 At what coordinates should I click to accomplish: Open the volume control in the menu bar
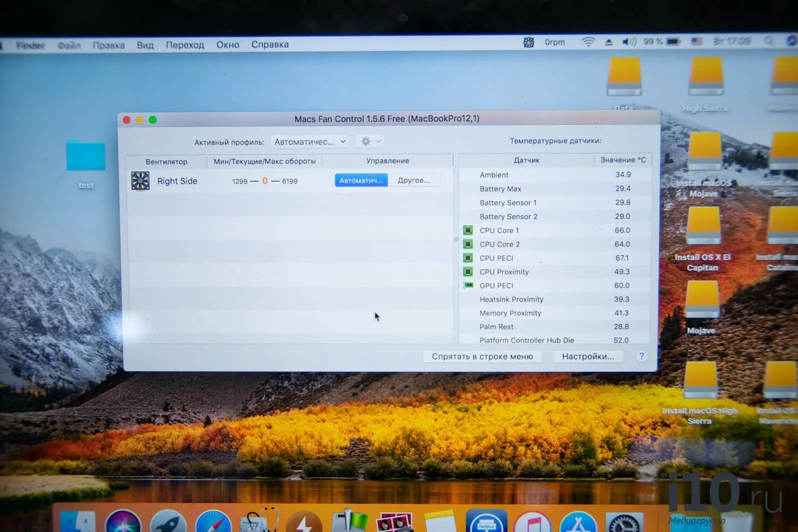[x=629, y=42]
